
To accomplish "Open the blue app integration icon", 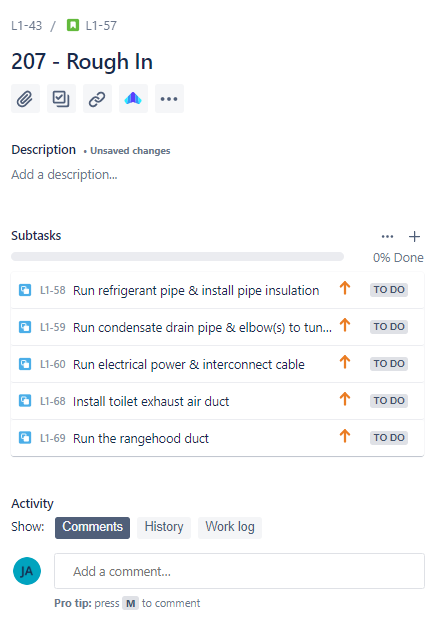I will coord(133,99).
